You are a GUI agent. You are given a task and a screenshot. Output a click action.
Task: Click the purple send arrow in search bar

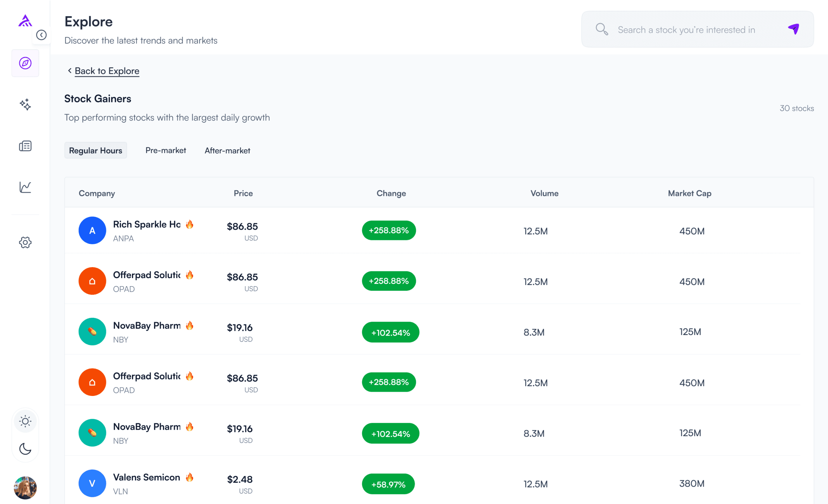pyautogui.click(x=793, y=29)
